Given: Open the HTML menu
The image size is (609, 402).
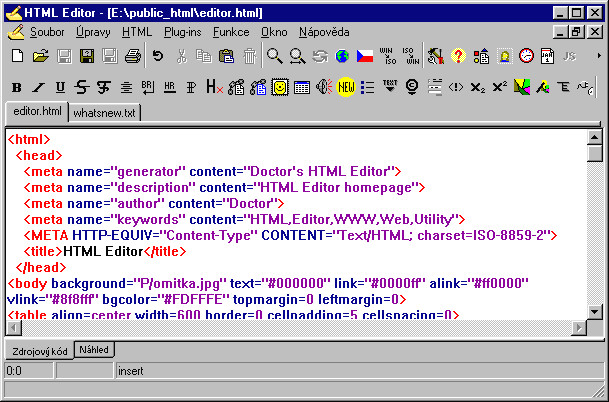Looking at the screenshot, I should click(137, 32).
